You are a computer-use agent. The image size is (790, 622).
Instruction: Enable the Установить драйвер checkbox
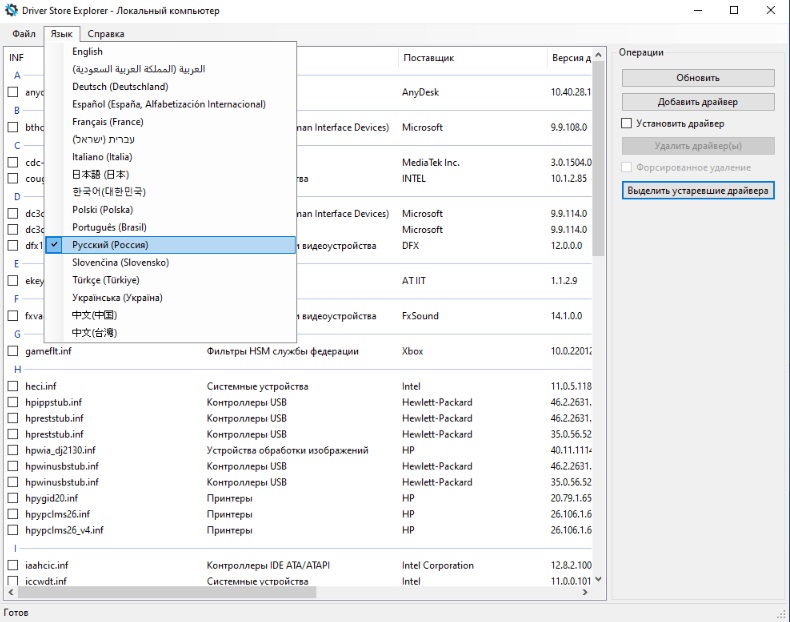627,124
